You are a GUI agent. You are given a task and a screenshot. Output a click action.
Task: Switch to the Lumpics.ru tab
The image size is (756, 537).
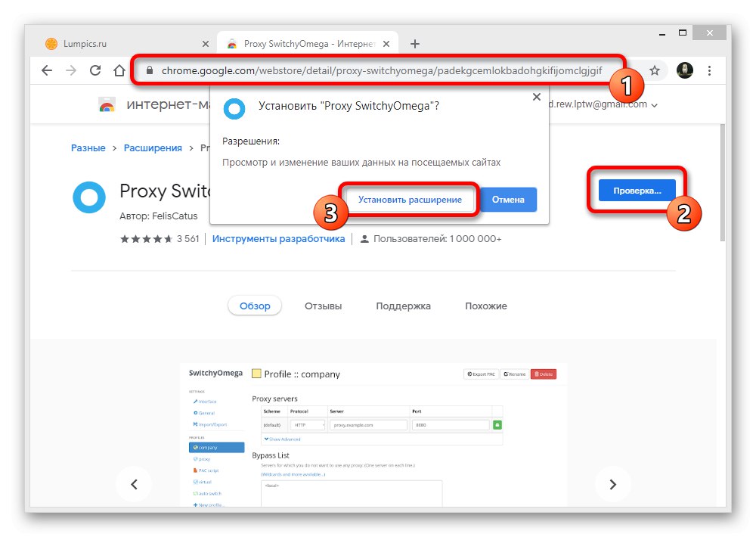pos(125,44)
